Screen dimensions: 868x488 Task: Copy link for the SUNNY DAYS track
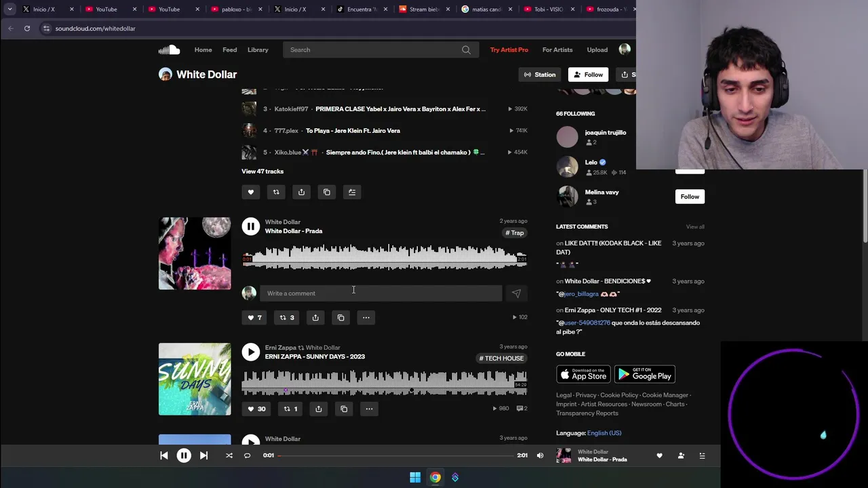344,409
